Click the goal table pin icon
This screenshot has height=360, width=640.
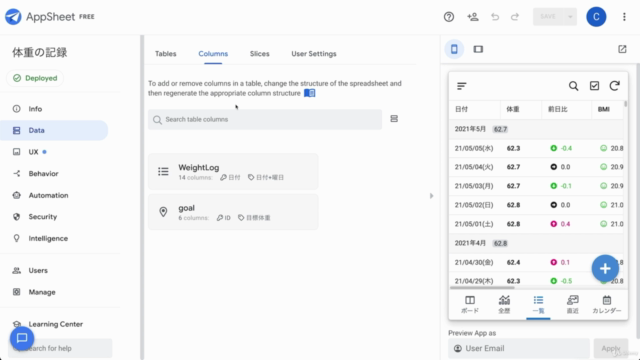tap(163, 211)
